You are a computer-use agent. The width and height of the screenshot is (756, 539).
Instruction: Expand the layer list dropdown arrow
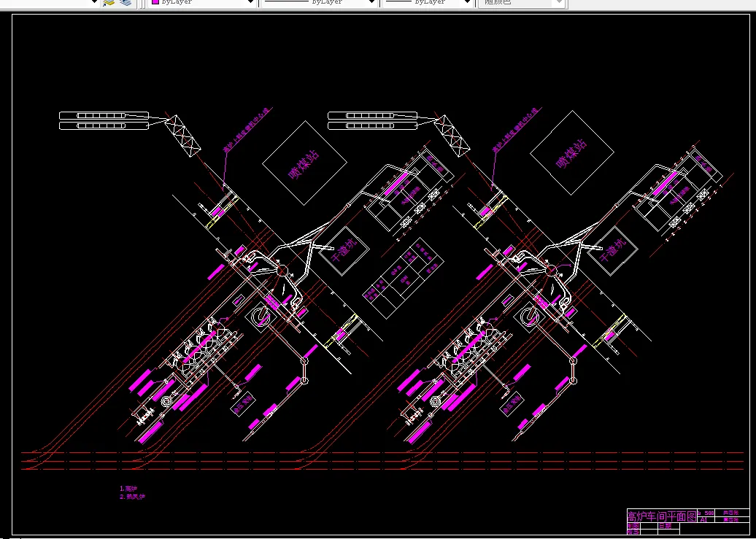(95, 2)
